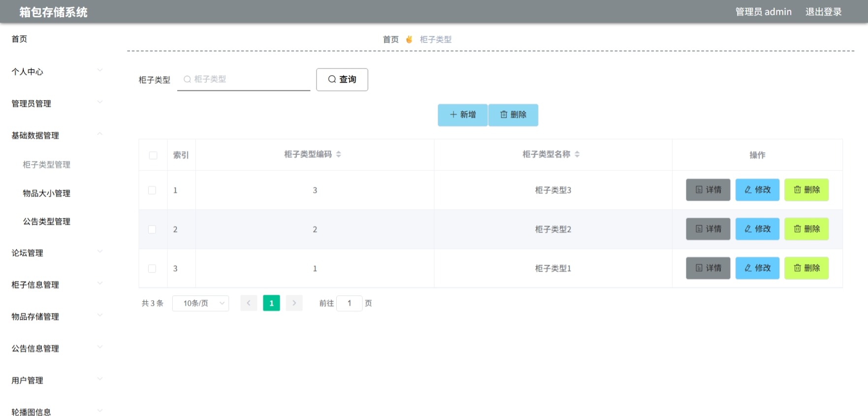Open the 论坛管理 menu

tap(27, 253)
